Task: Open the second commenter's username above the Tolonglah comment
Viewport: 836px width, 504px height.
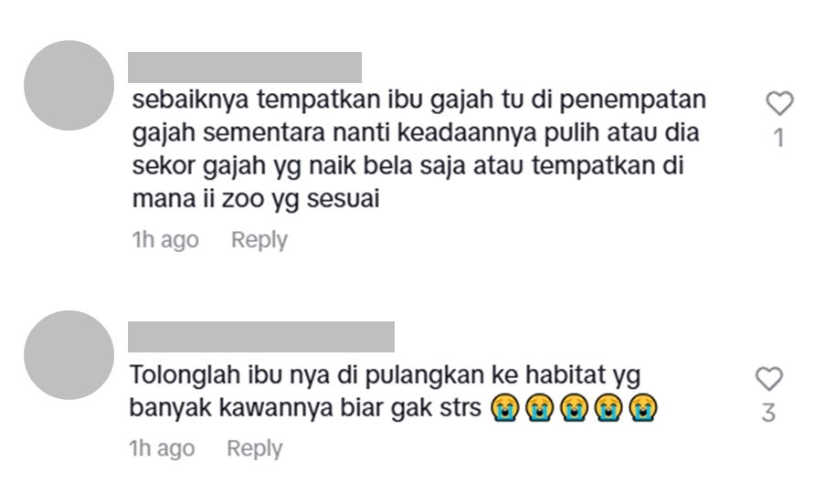Action: [261, 337]
